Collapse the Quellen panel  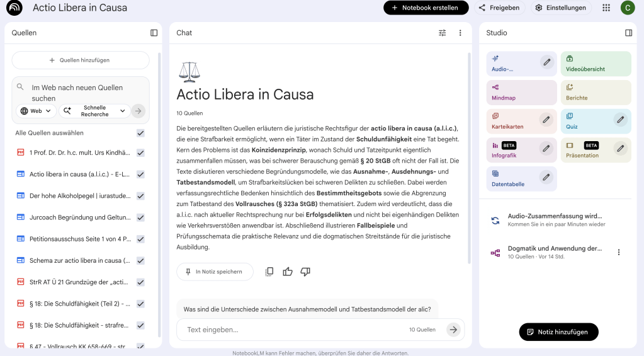coord(154,33)
